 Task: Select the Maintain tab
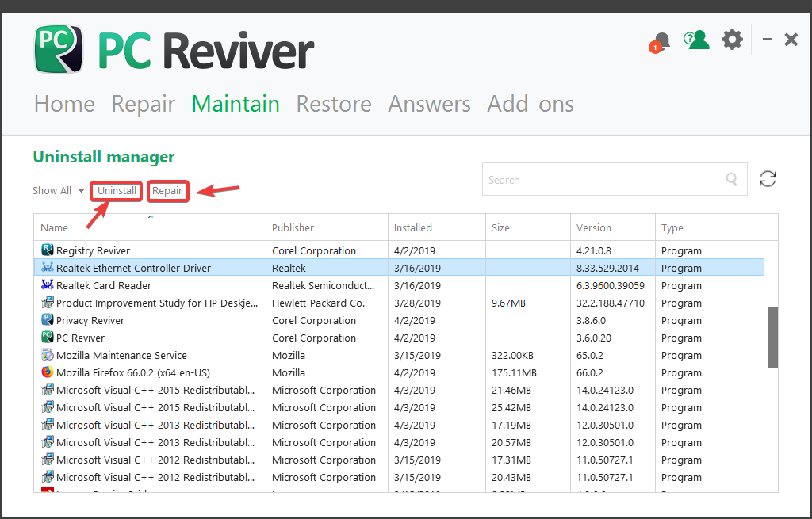[236, 104]
